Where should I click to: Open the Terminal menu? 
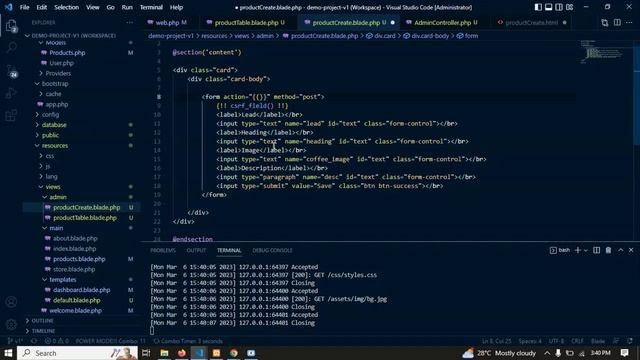click(x=151, y=7)
